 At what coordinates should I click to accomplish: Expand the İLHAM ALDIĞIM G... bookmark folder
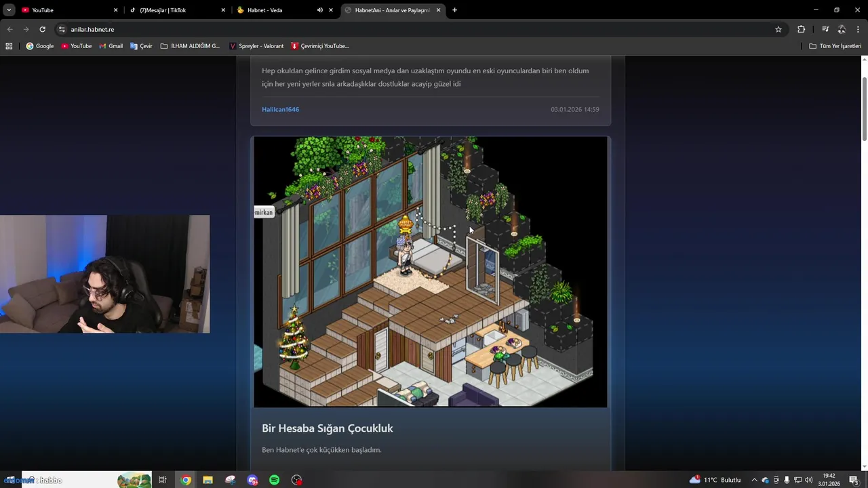191,46
